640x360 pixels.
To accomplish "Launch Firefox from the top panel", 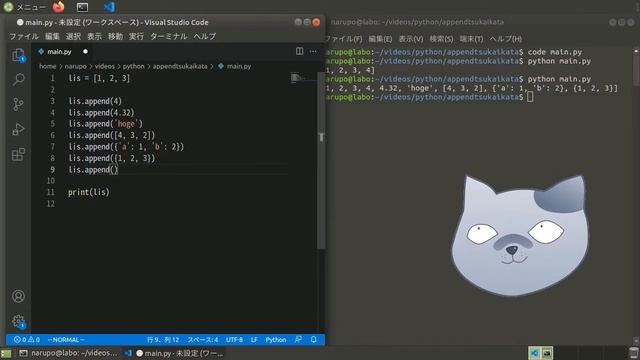I will (59, 7).
